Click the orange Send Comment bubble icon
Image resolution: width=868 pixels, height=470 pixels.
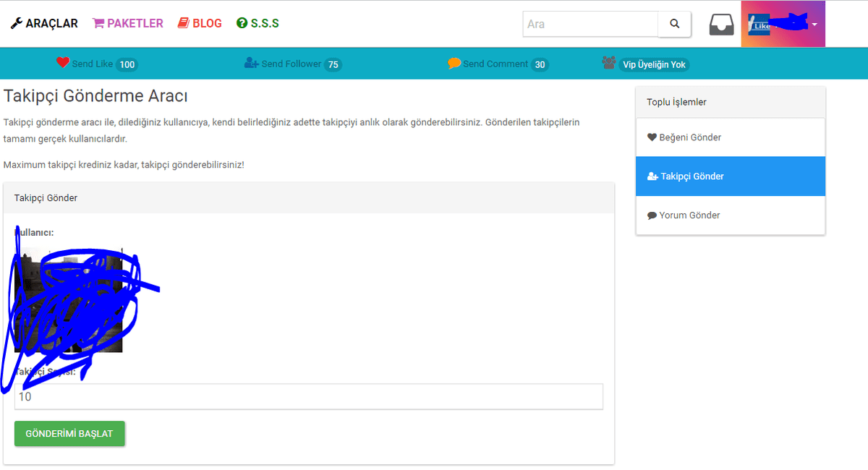click(454, 64)
